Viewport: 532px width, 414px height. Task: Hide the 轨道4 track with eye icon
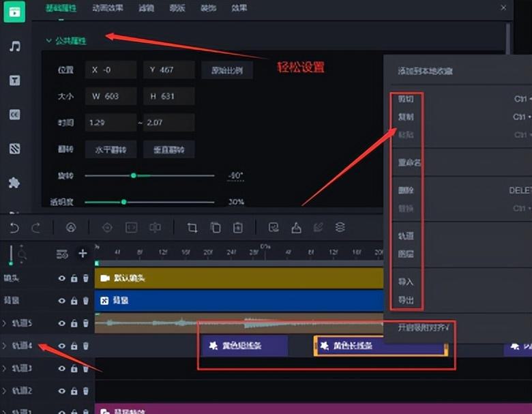point(62,346)
